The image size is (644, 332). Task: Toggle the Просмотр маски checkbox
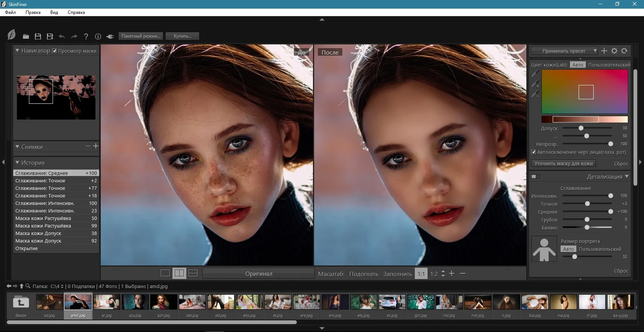tap(54, 51)
